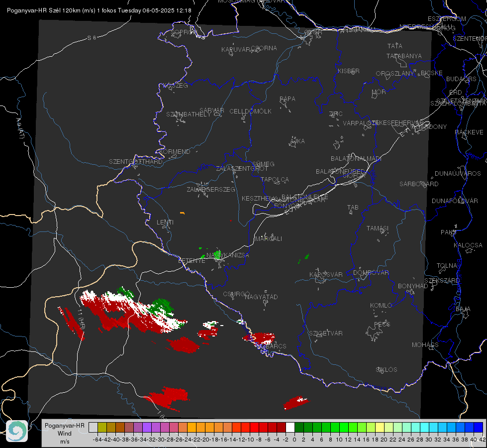Click the BICSKE city label
Image resolution: width=487 pixels, height=448 pixels.
coord(432,73)
